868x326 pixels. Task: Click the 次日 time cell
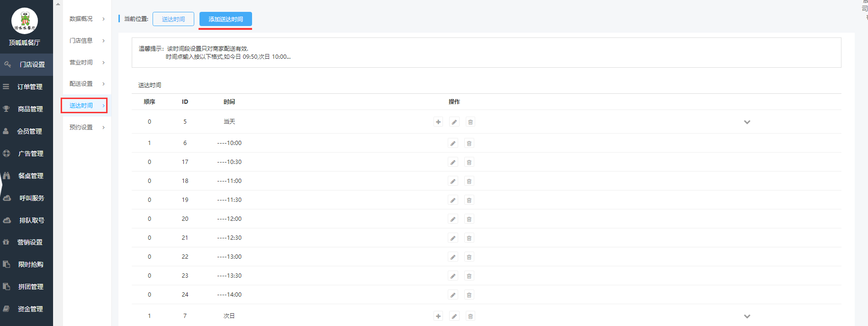tap(229, 316)
